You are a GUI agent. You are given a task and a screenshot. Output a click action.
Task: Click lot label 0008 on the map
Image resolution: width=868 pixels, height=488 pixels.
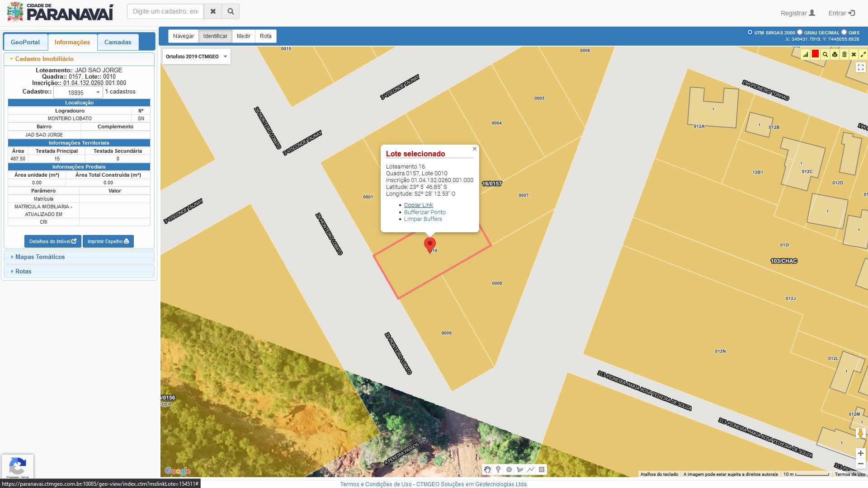click(497, 283)
